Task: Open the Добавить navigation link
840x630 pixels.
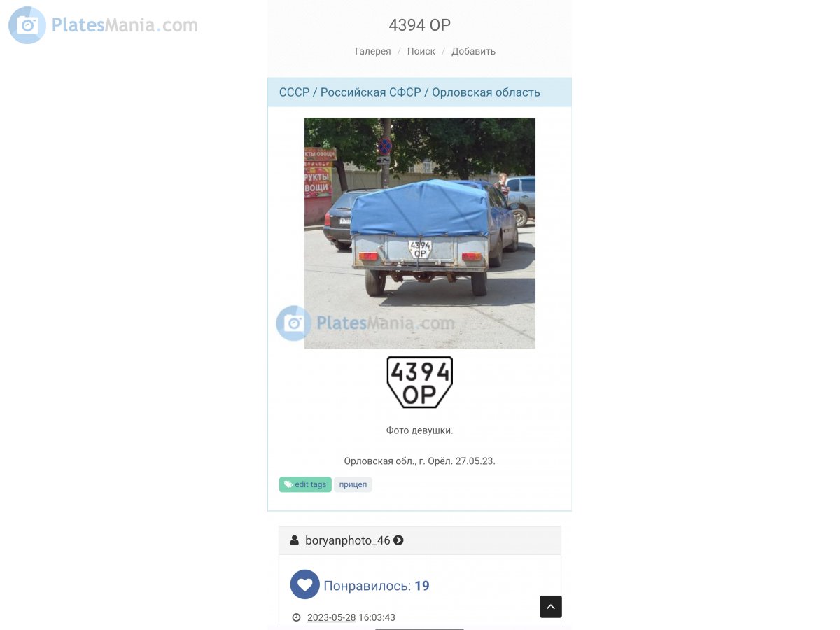Action: [x=474, y=51]
